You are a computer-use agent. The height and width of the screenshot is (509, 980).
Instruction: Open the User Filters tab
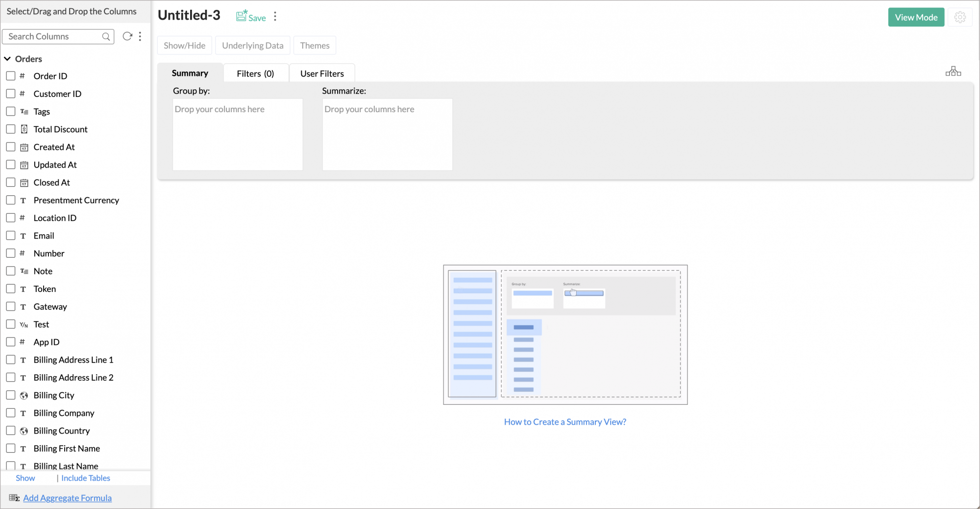click(322, 73)
